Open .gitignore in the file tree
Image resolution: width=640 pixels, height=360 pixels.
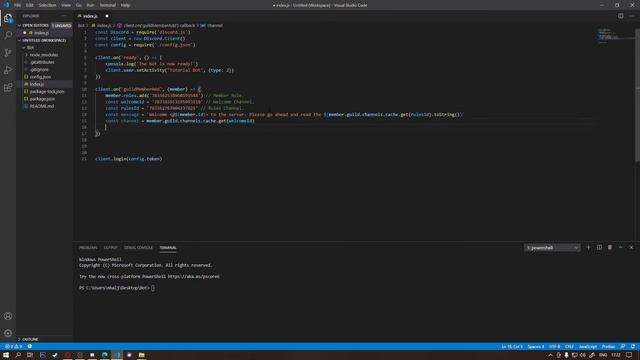[39, 69]
